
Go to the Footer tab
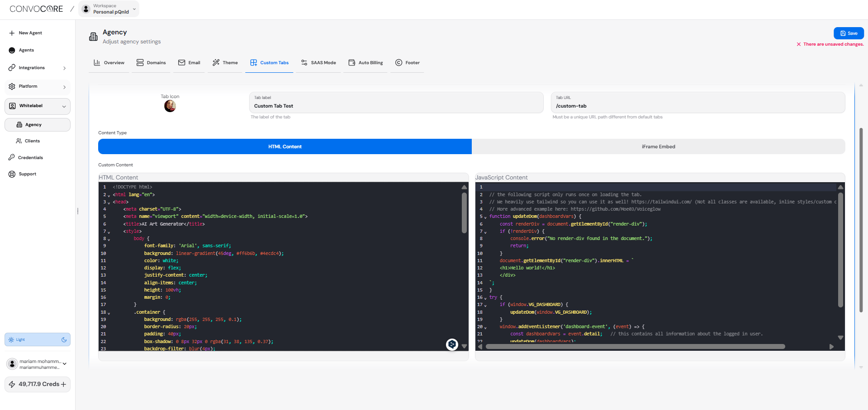click(x=408, y=63)
